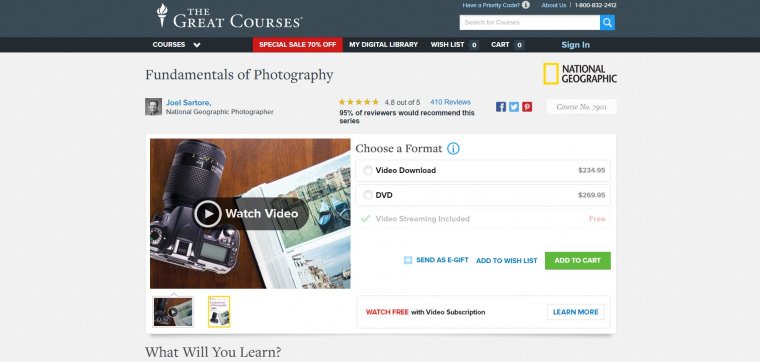Open Choose a Format info icon

453,149
